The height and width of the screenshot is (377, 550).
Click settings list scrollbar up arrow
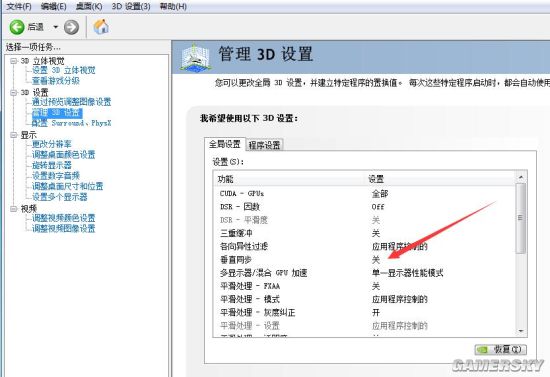click(521, 177)
